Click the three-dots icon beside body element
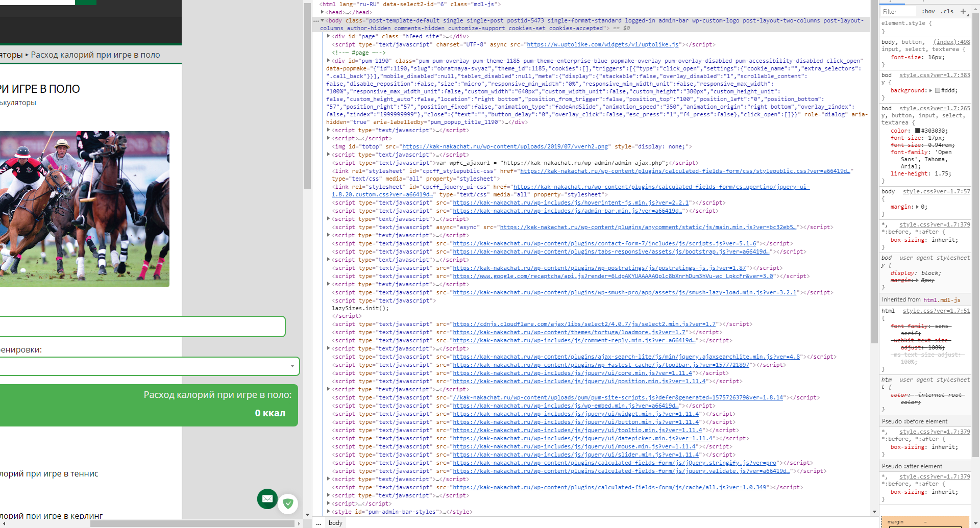This screenshot has width=980, height=528. tap(316, 21)
